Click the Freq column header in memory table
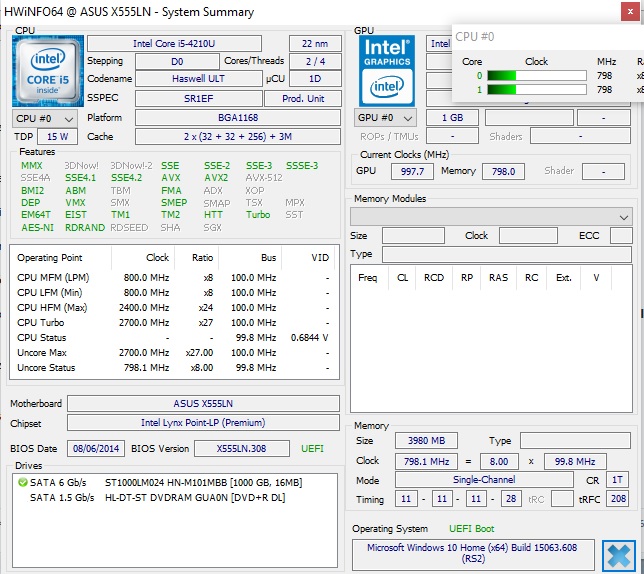The width and height of the screenshot is (644, 574). click(367, 278)
